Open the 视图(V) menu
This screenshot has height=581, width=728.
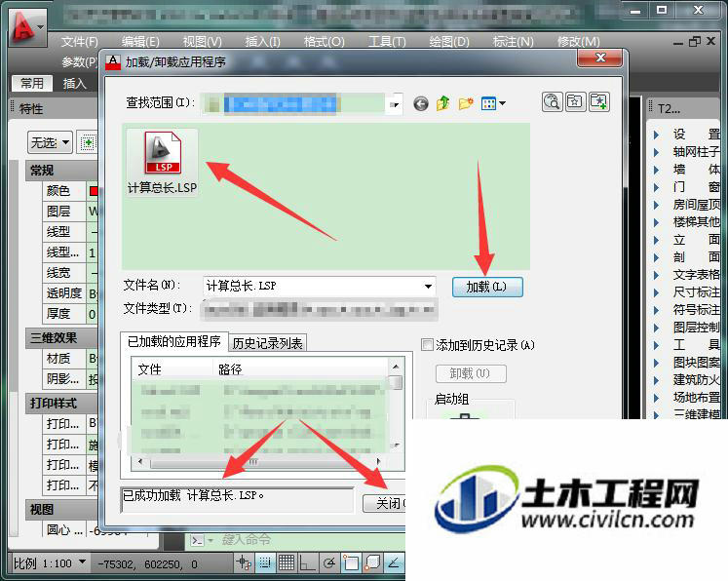click(x=202, y=42)
